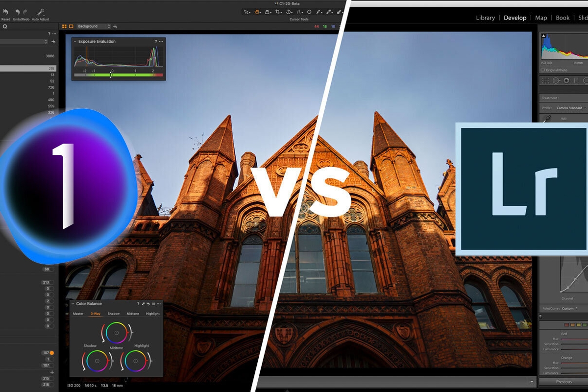Open Color Balance presets list icon

tap(154, 304)
